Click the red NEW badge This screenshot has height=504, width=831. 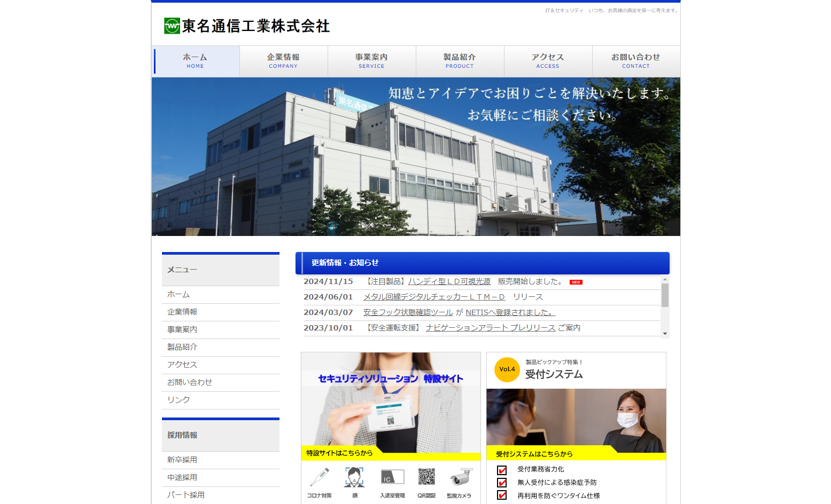point(576,282)
